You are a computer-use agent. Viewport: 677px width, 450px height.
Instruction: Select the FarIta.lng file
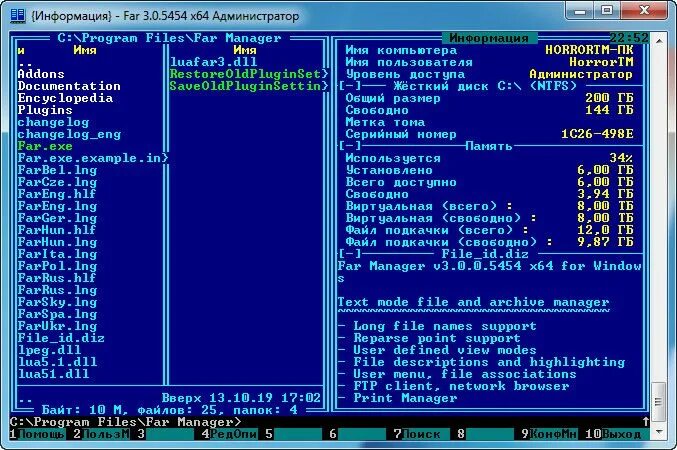point(57,254)
